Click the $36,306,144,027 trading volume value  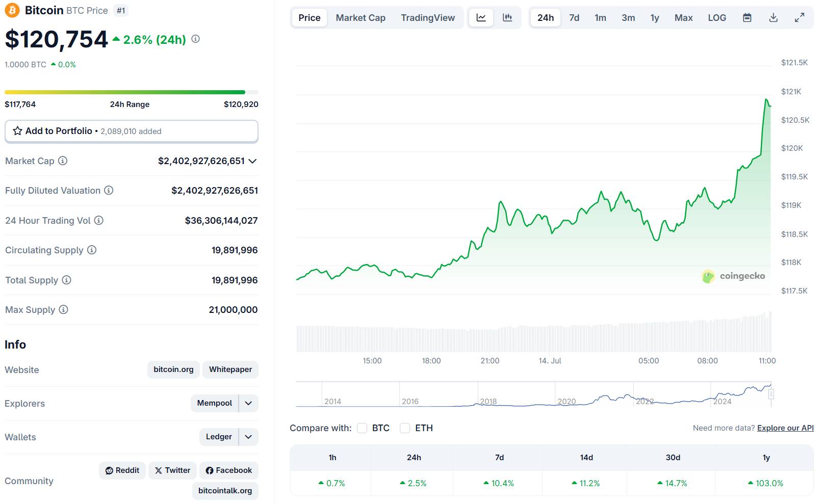[x=221, y=221]
